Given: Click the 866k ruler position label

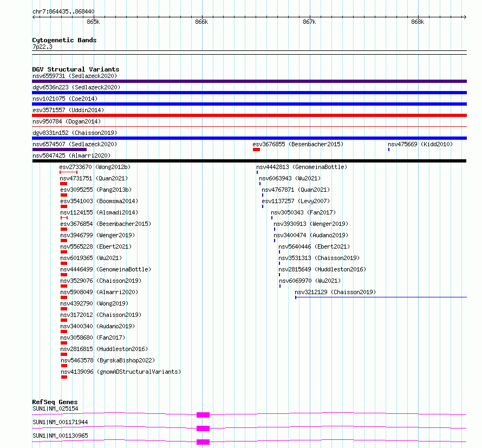Looking at the screenshot, I should (x=201, y=22).
